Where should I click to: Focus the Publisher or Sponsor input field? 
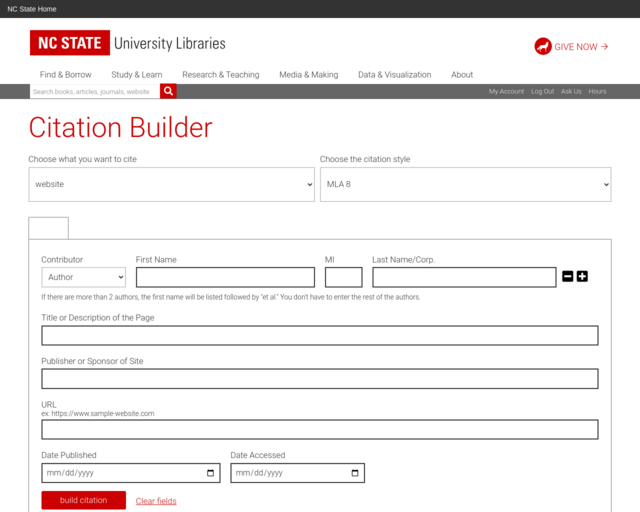[320, 378]
